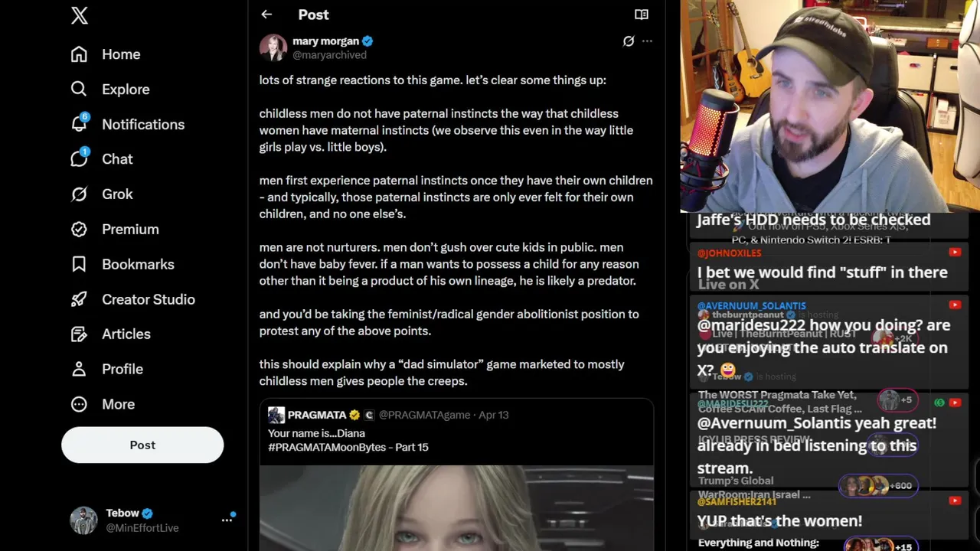980x551 pixels.
Task: Click the post title 'Post' heading
Action: tap(313, 15)
